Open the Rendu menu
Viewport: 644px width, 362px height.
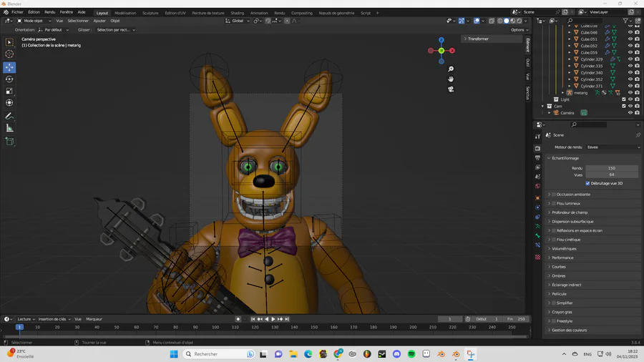(x=49, y=12)
